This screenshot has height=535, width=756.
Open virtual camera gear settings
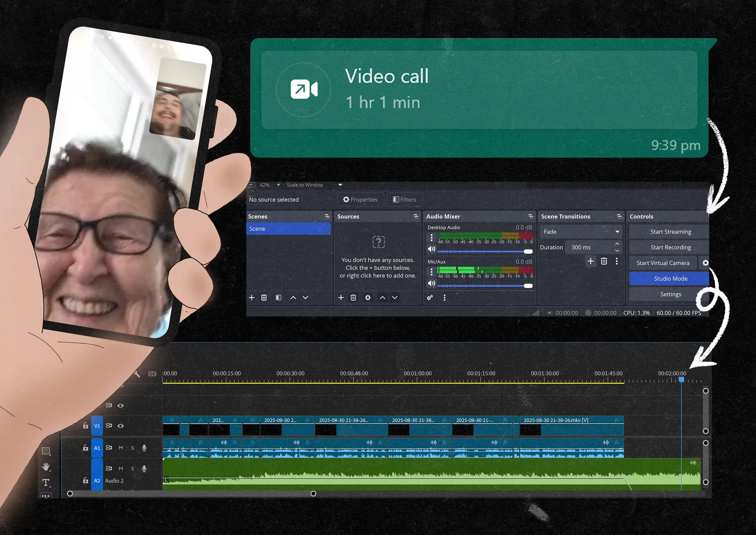705,263
